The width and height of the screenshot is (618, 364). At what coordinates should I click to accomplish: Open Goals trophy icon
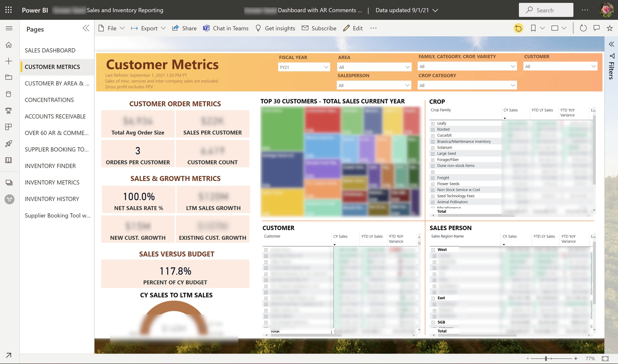(x=9, y=111)
